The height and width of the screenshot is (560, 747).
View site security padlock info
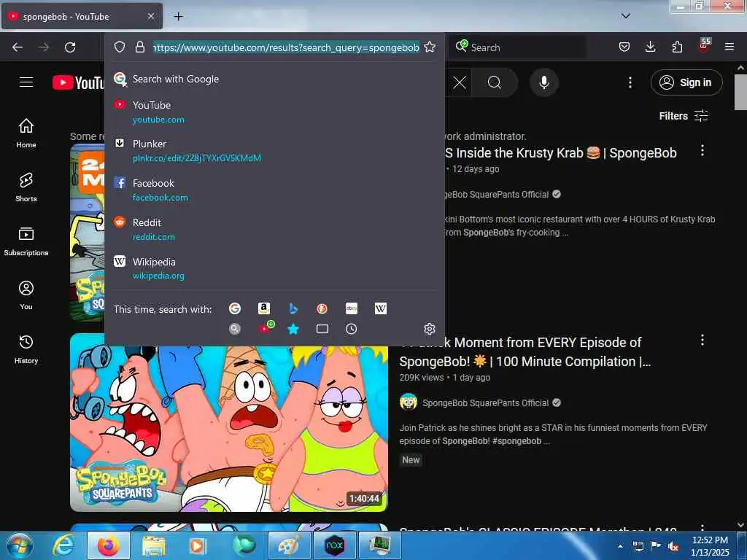[139, 47]
